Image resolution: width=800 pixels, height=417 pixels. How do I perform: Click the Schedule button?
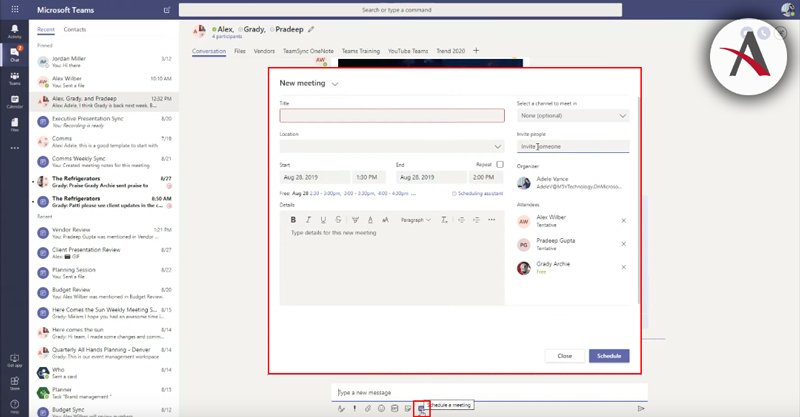(609, 355)
